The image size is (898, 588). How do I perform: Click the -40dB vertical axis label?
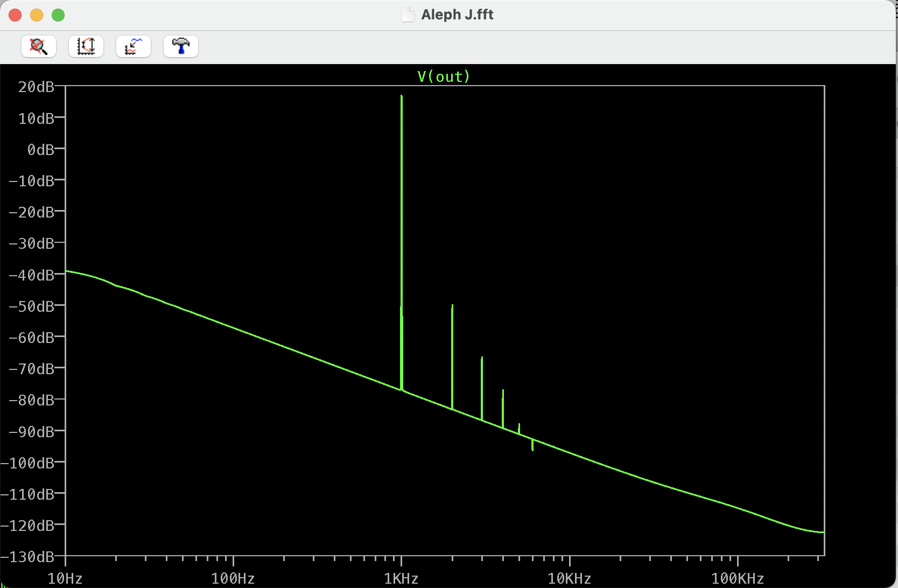point(32,275)
